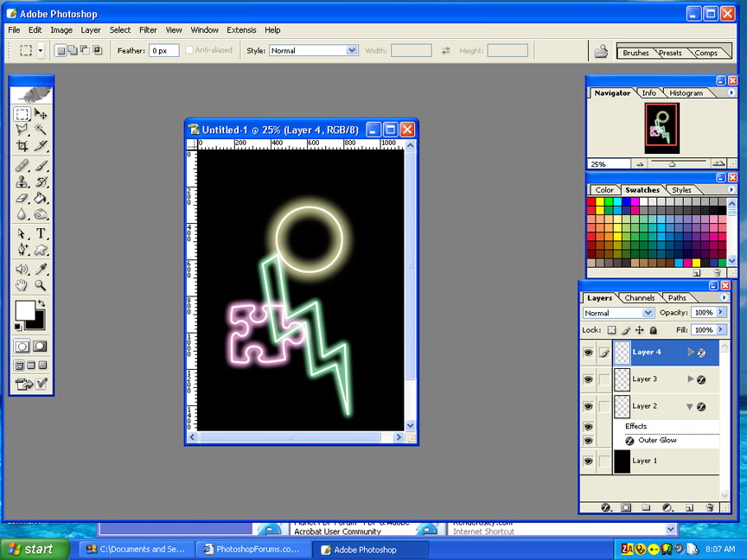
Task: Select the Zoom magnifier tool
Action: [x=41, y=285]
